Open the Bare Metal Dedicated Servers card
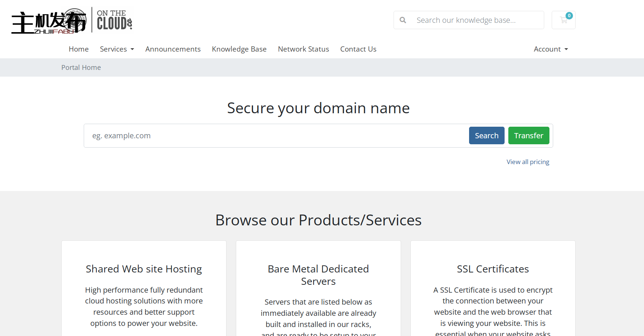Image resolution: width=644 pixels, height=336 pixels. point(318,275)
